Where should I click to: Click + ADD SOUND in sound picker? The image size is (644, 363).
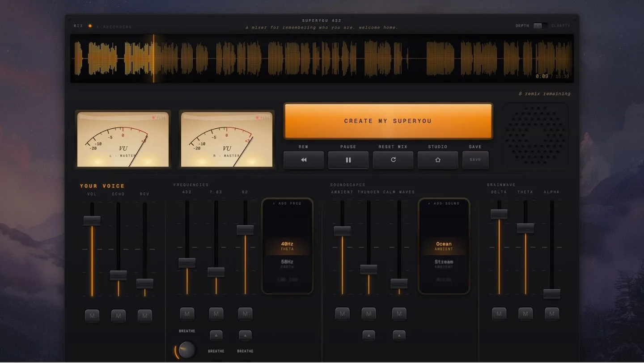click(444, 203)
